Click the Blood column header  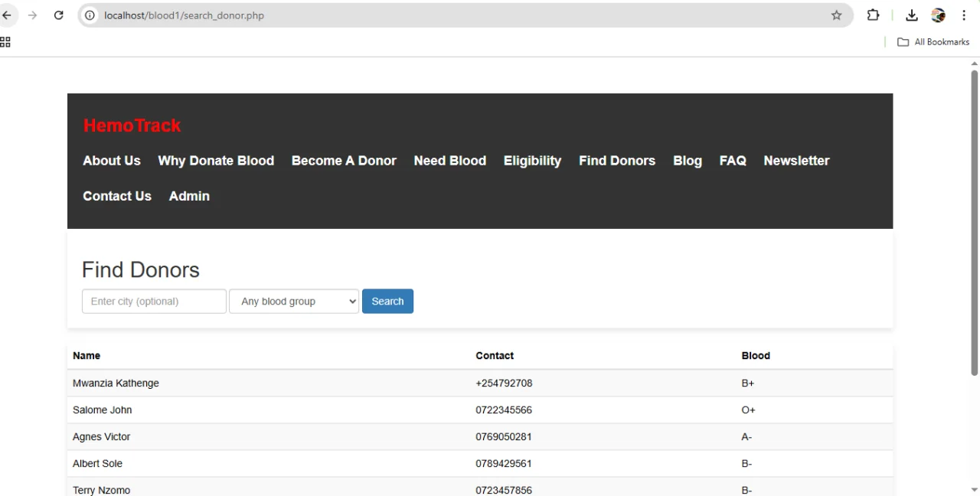pyautogui.click(x=756, y=355)
